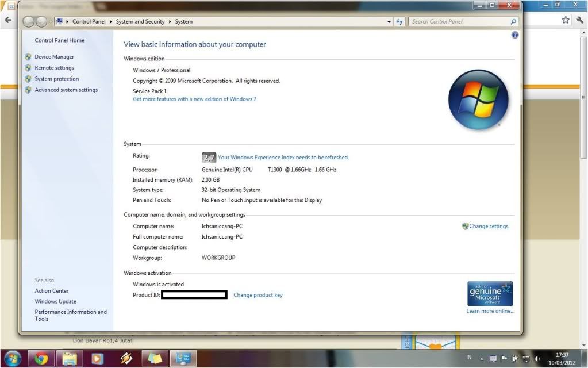588x368 pixels.
Task: Click the Control Panel taskbar button
Action: 183,359
